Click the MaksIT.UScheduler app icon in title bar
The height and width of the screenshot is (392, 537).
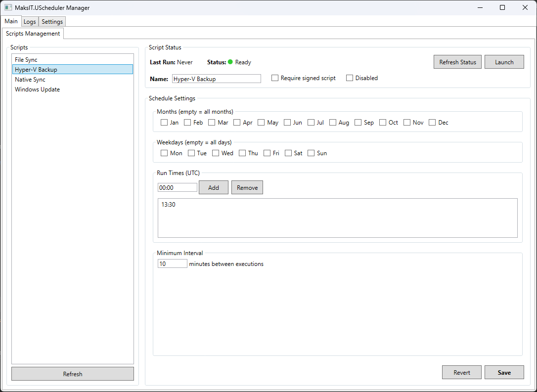(x=8, y=8)
